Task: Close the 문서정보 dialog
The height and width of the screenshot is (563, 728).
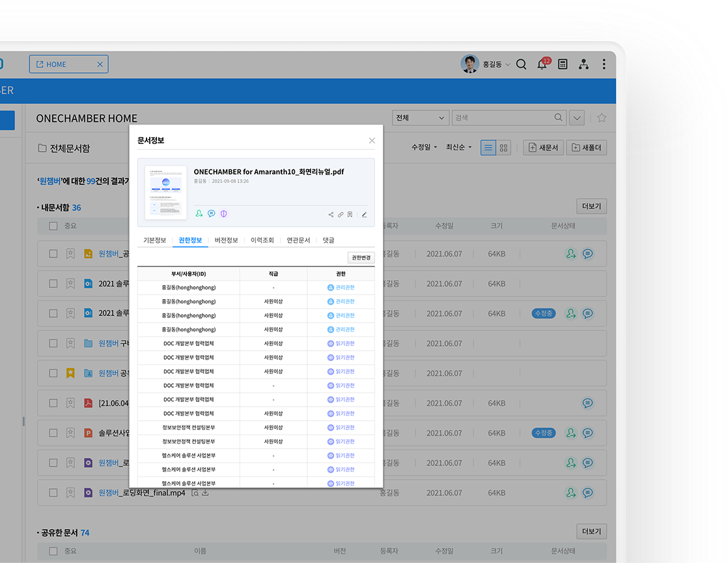Action: point(372,141)
